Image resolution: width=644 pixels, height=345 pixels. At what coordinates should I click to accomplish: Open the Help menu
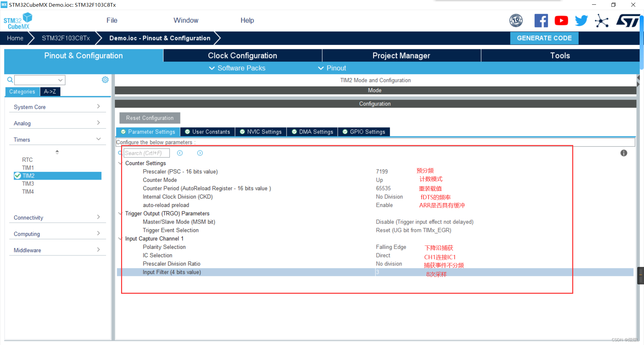(x=247, y=20)
